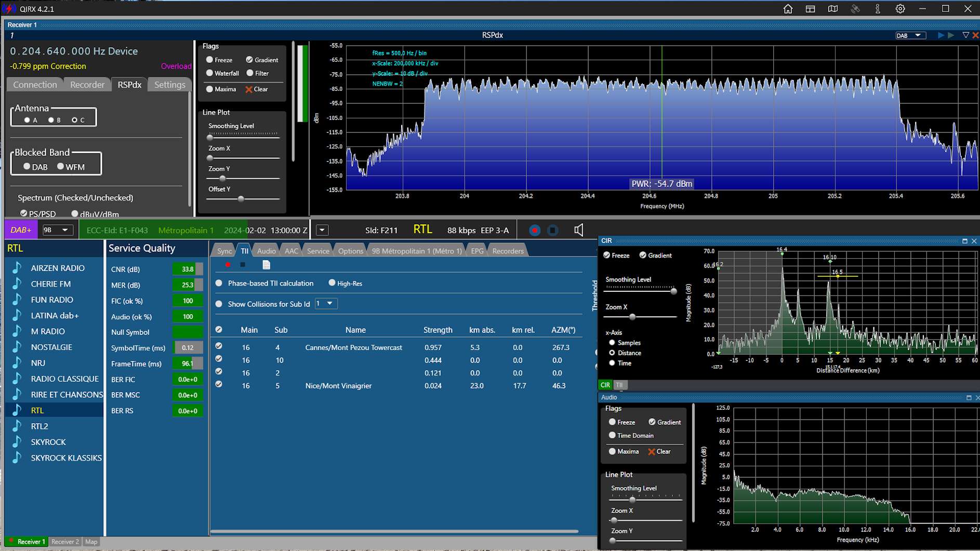Open the Sub Id collisions dropdown
Image resolution: width=980 pixels, height=551 pixels.
click(x=326, y=304)
